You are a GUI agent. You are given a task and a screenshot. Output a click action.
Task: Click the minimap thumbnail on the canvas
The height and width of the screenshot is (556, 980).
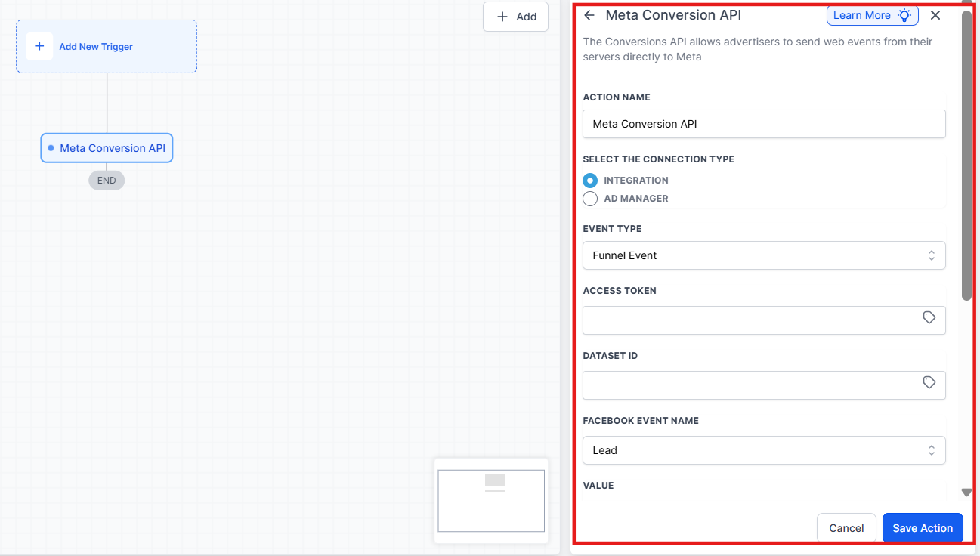[491, 500]
